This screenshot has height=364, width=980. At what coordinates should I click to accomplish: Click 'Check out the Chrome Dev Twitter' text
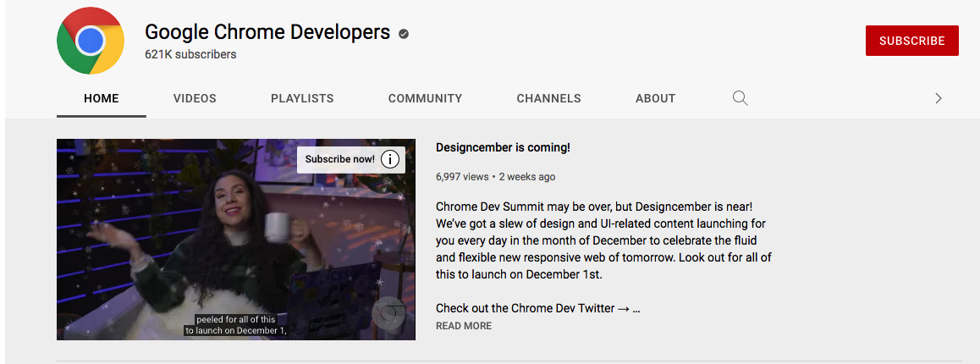click(x=525, y=308)
